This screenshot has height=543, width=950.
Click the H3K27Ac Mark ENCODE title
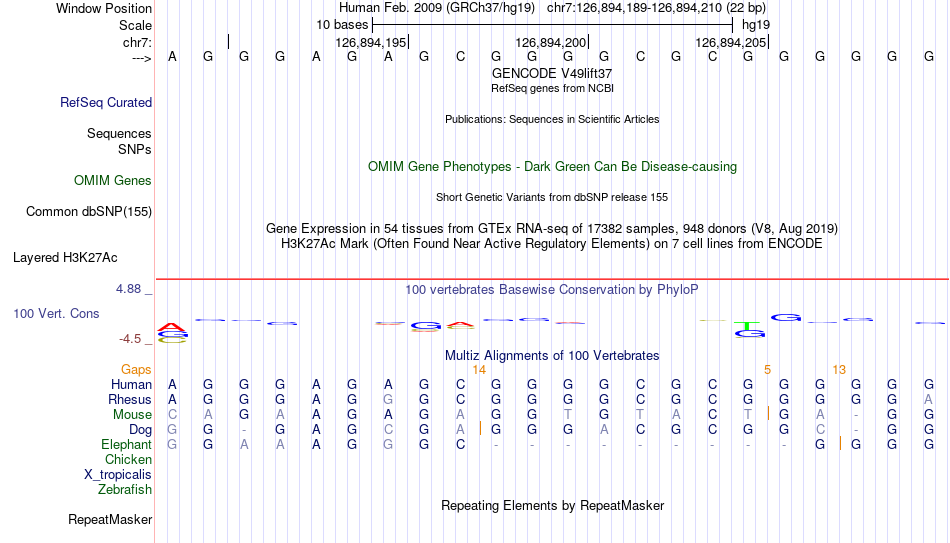(552, 244)
